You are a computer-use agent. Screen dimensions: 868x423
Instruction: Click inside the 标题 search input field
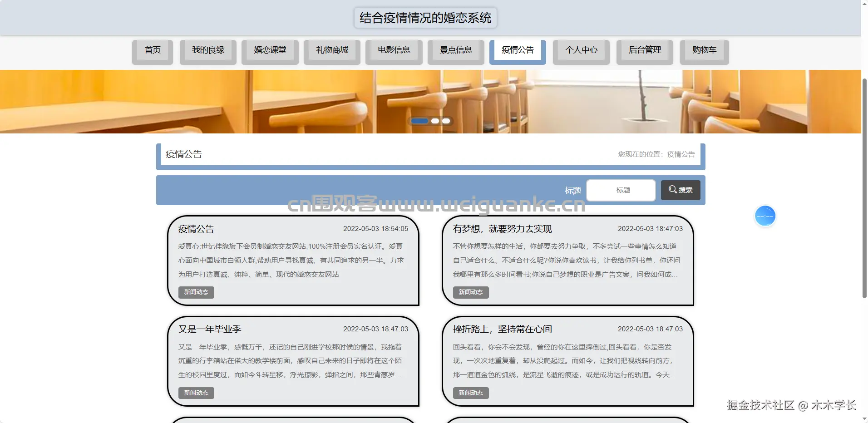[x=620, y=190]
